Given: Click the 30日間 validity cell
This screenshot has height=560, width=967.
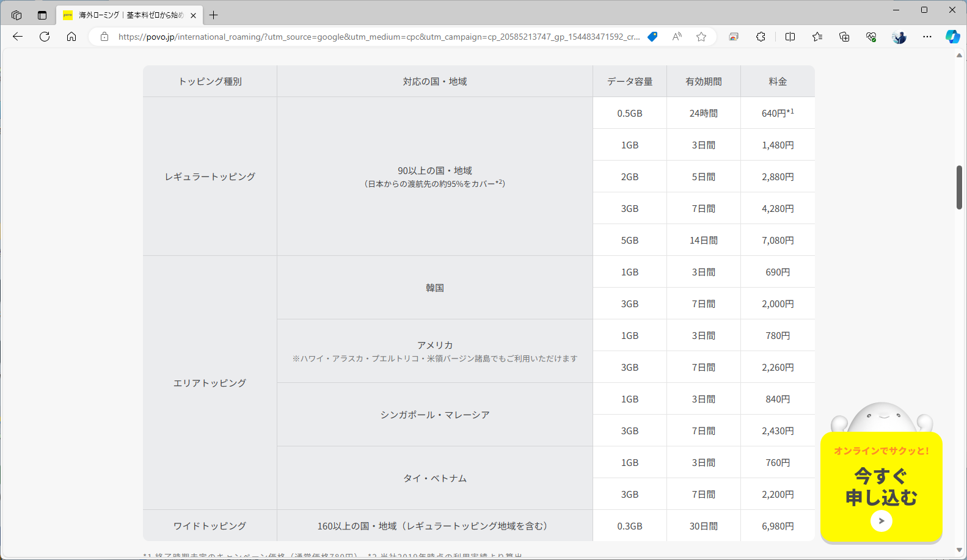Looking at the screenshot, I should coord(704,526).
